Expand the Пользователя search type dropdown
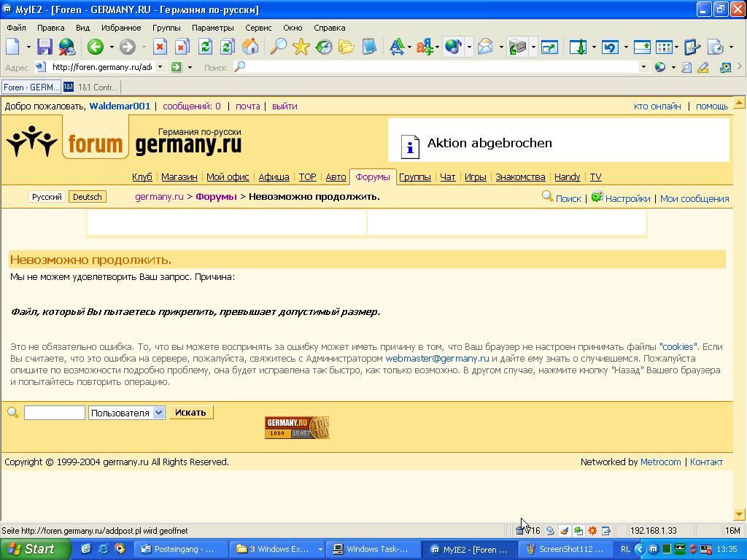Image resolution: width=747 pixels, height=560 pixels. [158, 413]
